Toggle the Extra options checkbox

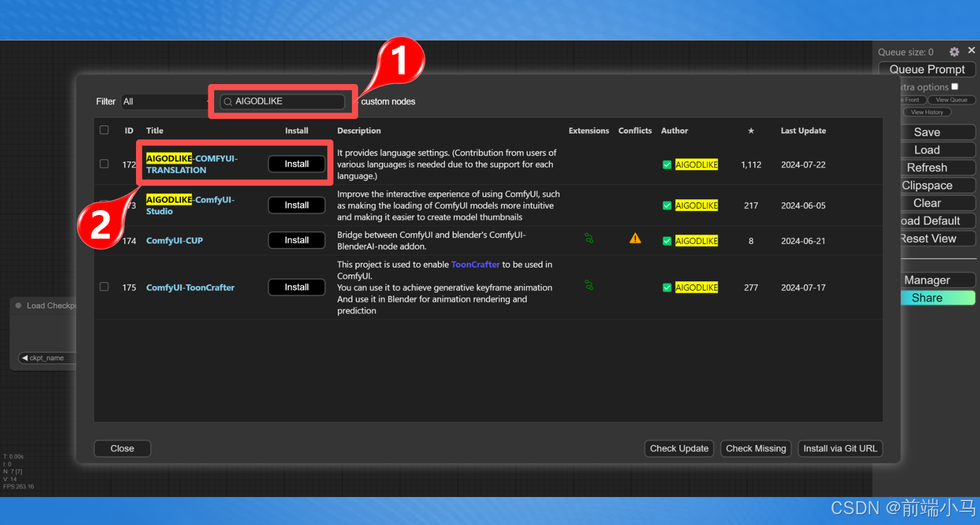[x=954, y=86]
